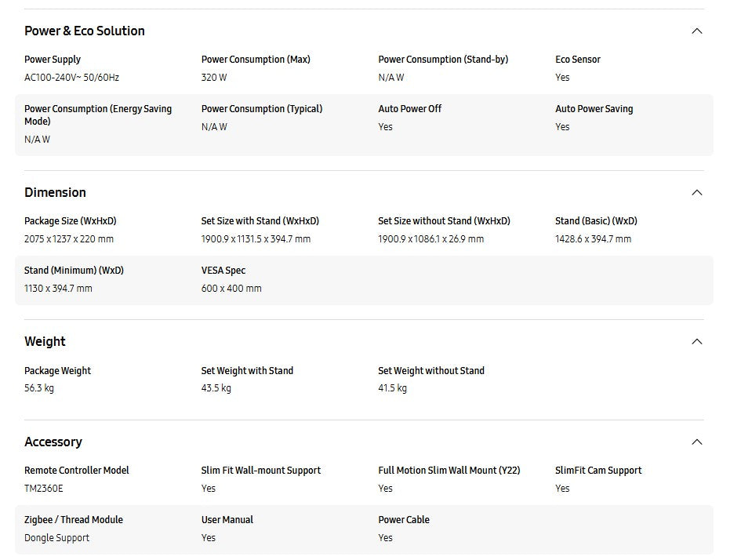Viewport: 730px width, 560px height.
Task: Click the Set Size with Stand value
Action: coord(256,239)
